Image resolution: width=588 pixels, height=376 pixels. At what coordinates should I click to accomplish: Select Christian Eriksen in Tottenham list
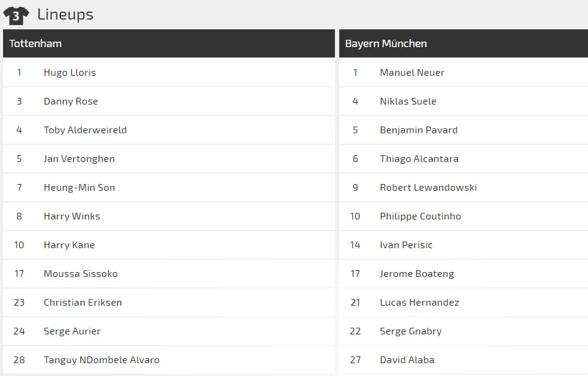click(x=83, y=303)
